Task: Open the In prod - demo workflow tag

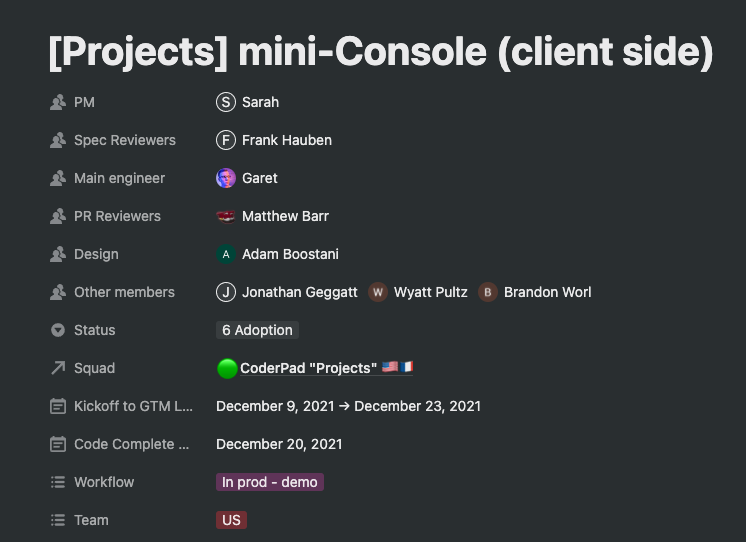Action: [x=270, y=482]
